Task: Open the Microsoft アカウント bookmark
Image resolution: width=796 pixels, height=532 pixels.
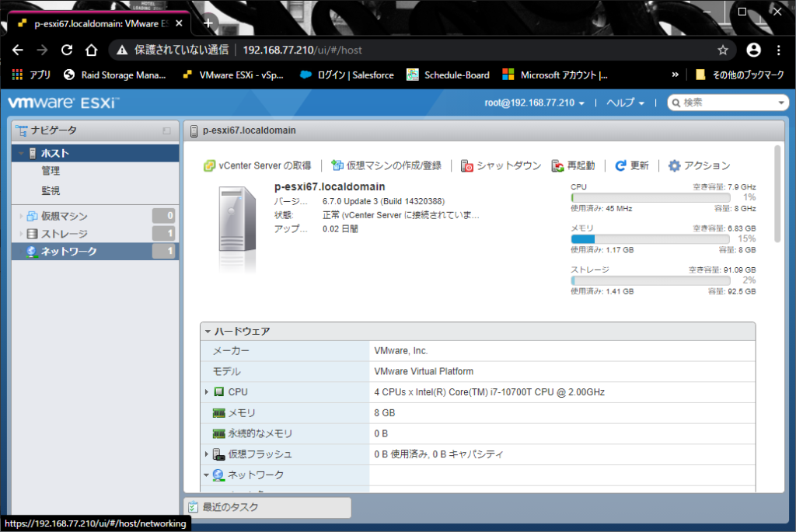Action: click(x=555, y=75)
